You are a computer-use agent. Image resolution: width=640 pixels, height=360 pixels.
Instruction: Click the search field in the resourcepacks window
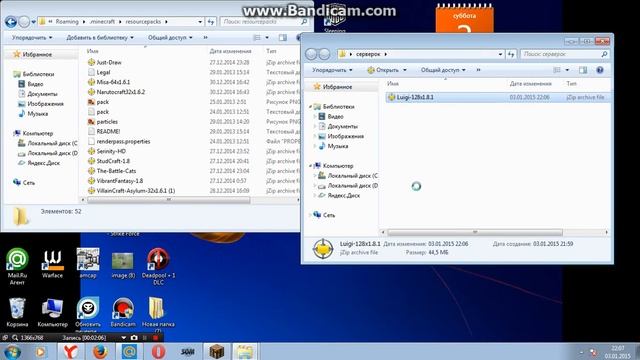[264, 22]
